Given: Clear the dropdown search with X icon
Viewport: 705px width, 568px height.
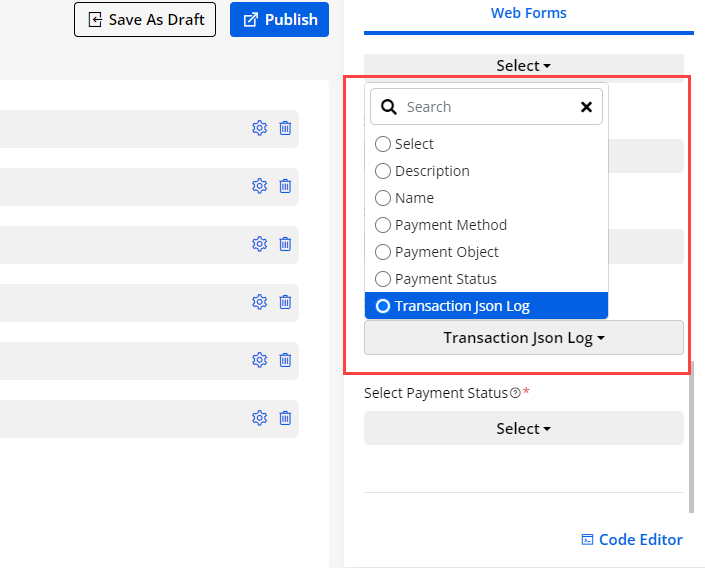Looking at the screenshot, I should pos(586,107).
